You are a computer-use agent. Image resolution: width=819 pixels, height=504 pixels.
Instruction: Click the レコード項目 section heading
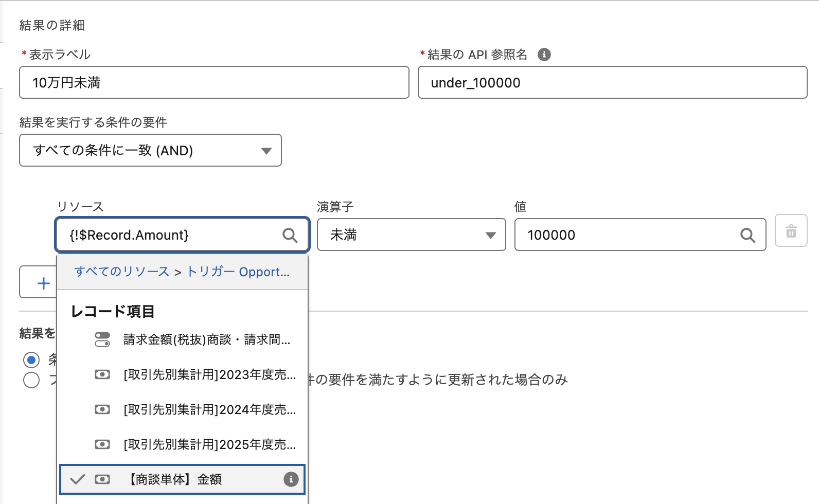113,311
